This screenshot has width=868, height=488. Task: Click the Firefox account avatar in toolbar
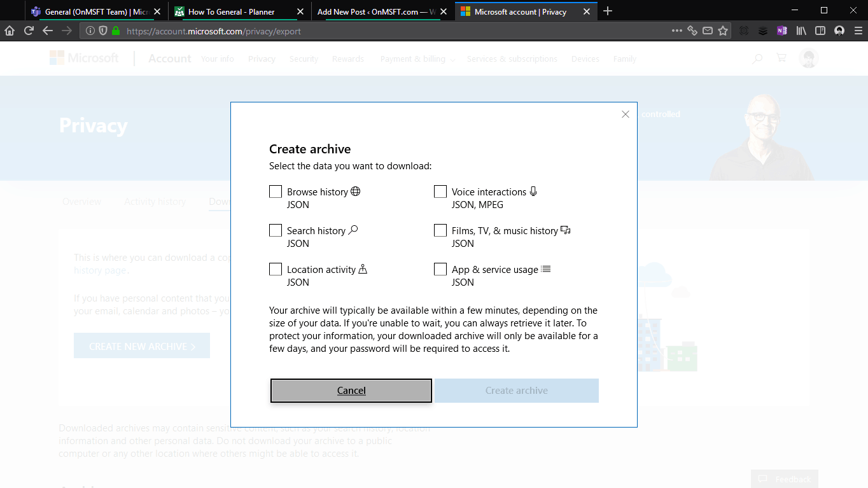coord(839,31)
